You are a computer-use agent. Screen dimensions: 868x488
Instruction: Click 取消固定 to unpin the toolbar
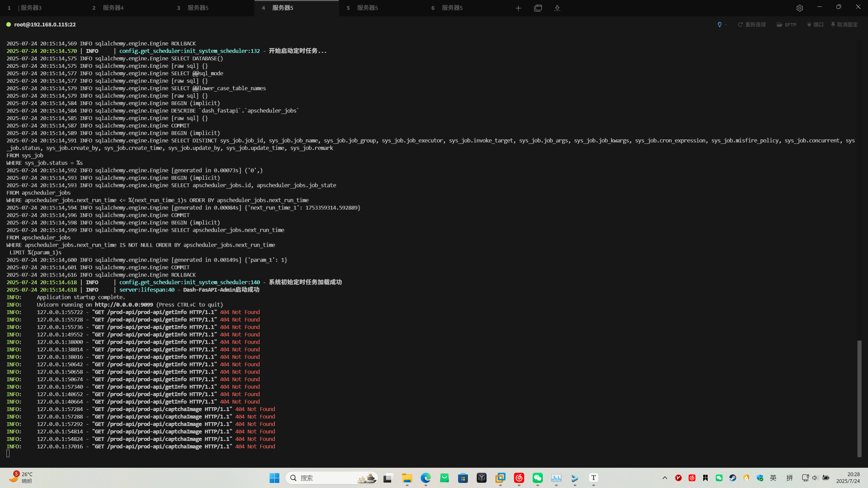(x=844, y=24)
